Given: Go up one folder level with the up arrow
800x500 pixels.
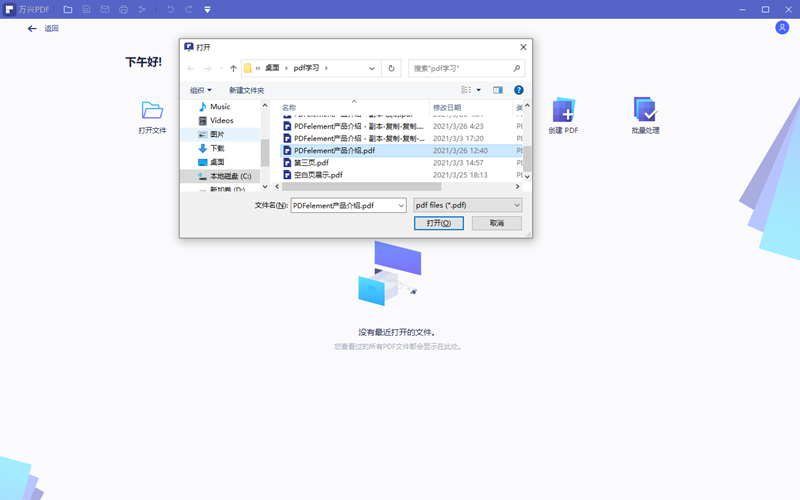Looking at the screenshot, I should coord(233,69).
